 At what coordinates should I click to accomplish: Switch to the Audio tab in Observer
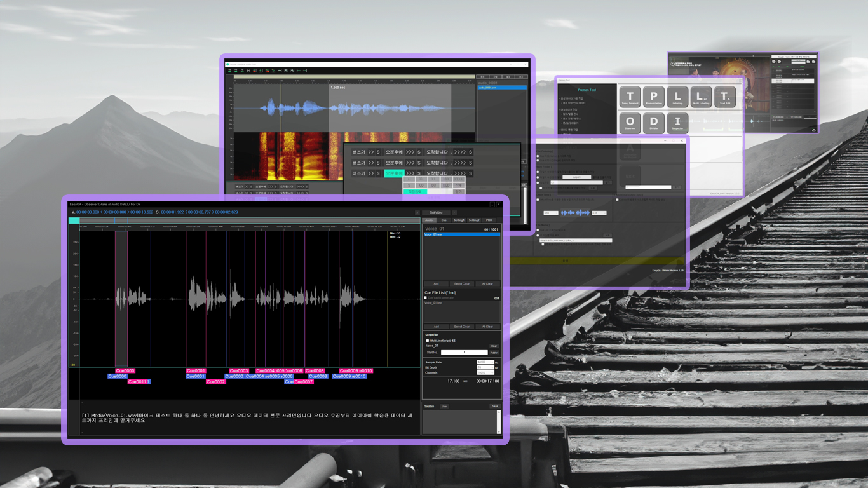(x=429, y=220)
